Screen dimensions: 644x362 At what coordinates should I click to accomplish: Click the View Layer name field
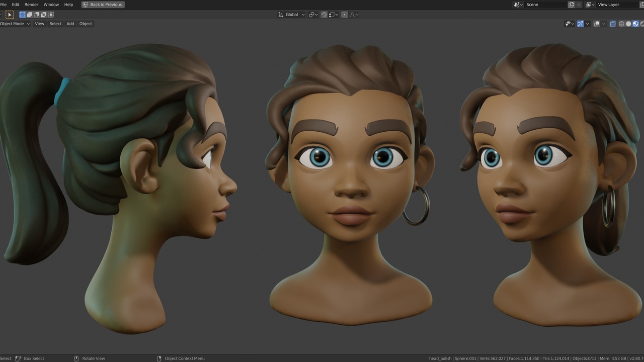616,5
